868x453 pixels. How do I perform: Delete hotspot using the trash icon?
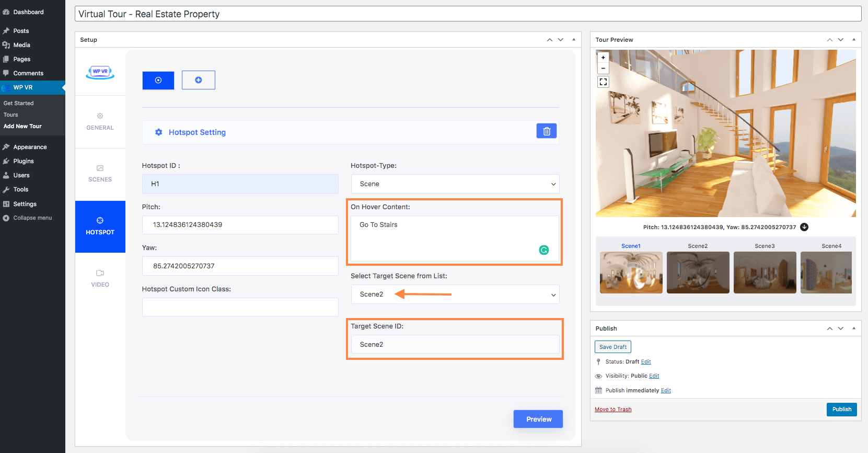point(546,131)
